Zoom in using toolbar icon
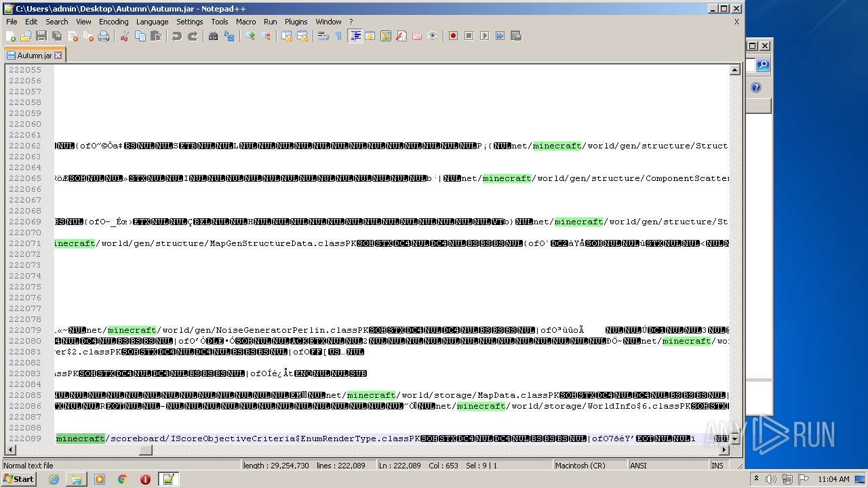868x488 pixels. coord(250,36)
